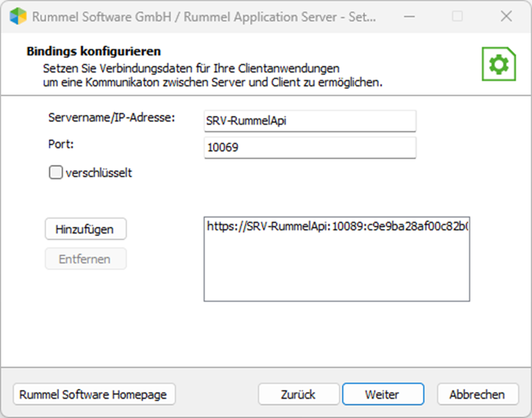
Task: Click the Port label text
Action: (x=61, y=145)
